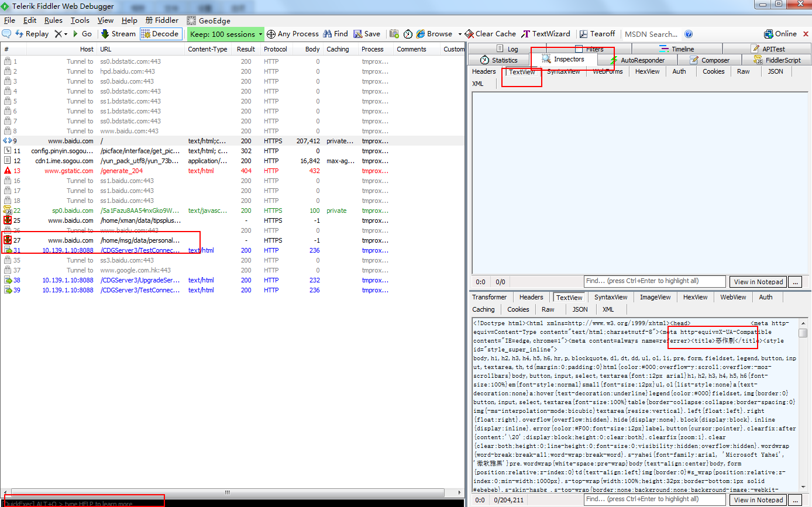This screenshot has width=812, height=507.
Task: Switch to the Log tab
Action: point(507,49)
